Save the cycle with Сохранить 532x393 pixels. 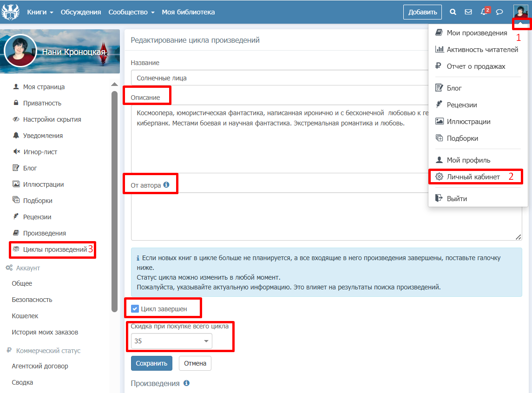tap(151, 363)
